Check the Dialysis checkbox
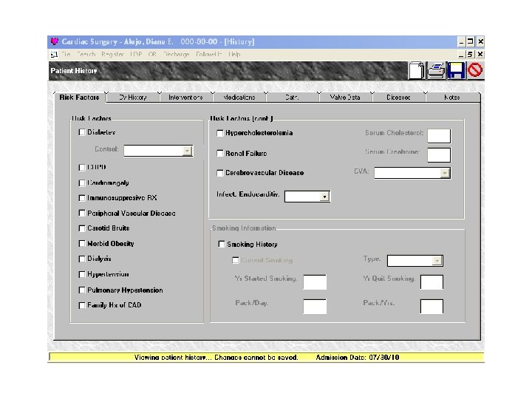Image resolution: width=532 pixels, height=399 pixels. [x=82, y=259]
